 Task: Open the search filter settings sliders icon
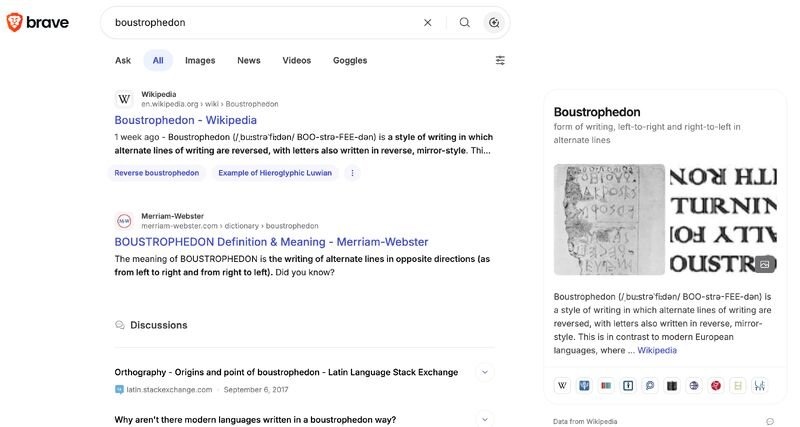click(x=500, y=60)
